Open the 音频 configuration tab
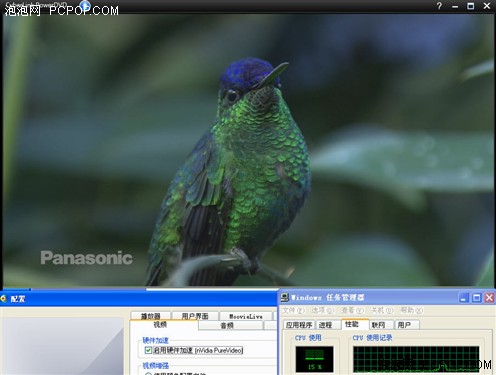Viewport: 496px width, 375px height. click(227, 326)
